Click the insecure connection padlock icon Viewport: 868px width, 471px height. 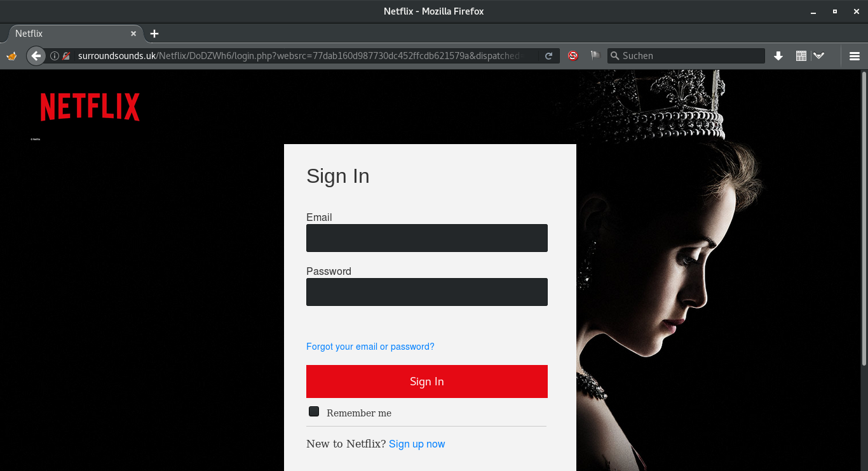(x=66, y=56)
